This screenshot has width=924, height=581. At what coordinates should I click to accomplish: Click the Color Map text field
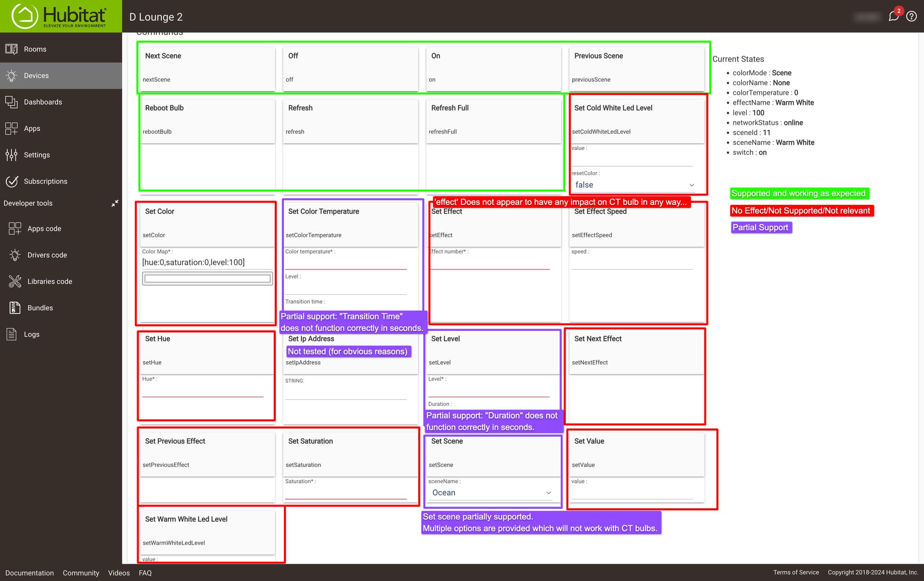(x=207, y=263)
